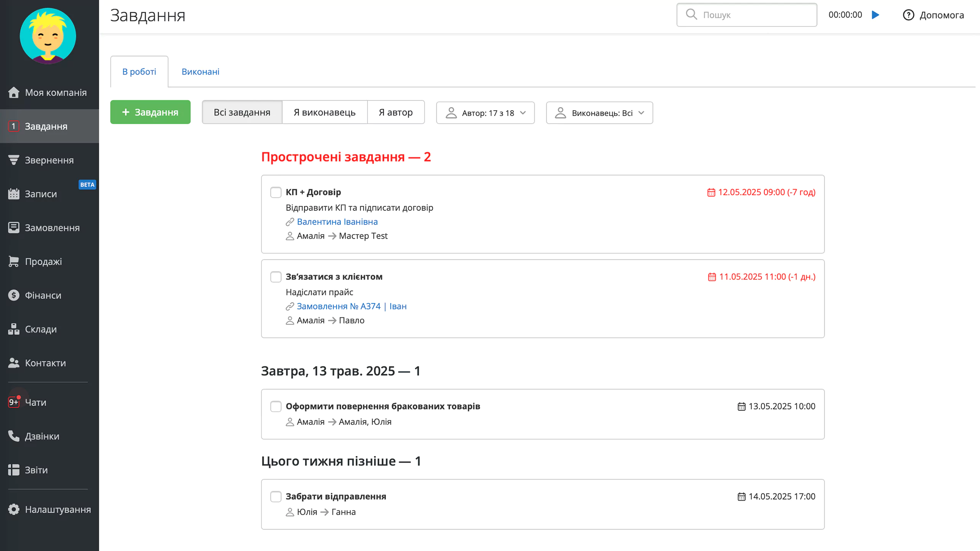980x551 pixels.
Task: Open Моя компанія in sidebar
Action: pos(49,92)
